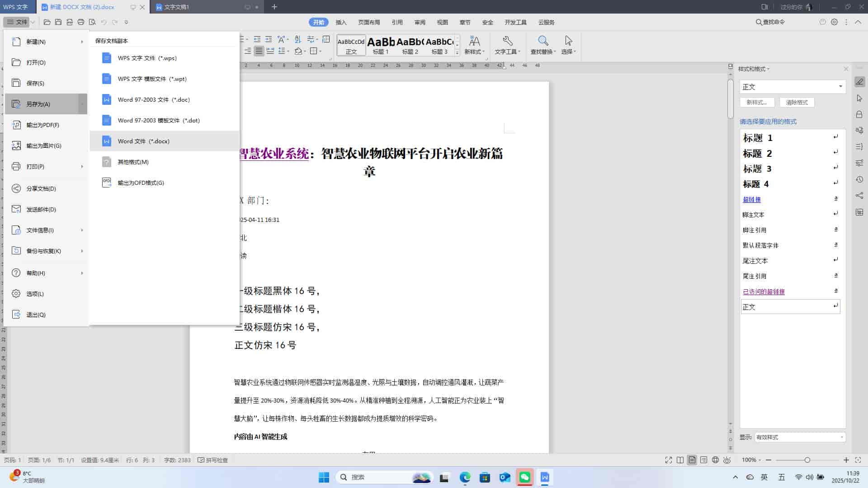
Task: Open the 插入 ribbon tab
Action: click(x=341, y=22)
